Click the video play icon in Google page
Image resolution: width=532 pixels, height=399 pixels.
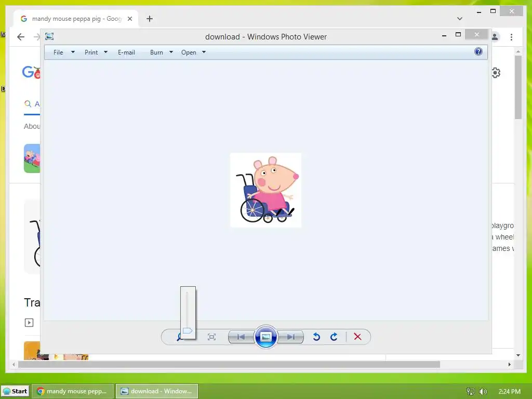29,322
